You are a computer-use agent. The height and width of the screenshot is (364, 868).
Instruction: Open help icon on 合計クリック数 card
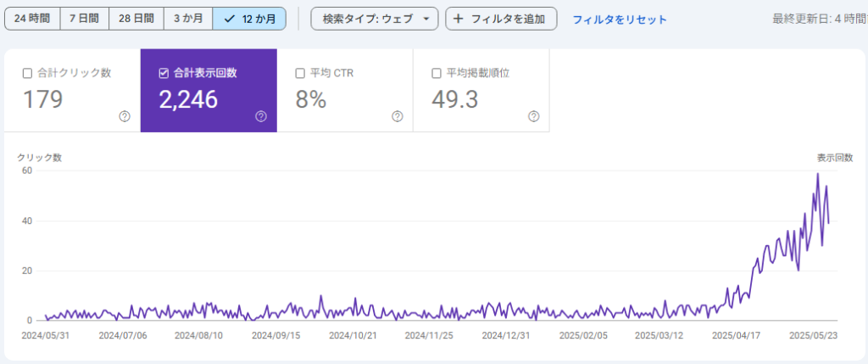coord(125,116)
